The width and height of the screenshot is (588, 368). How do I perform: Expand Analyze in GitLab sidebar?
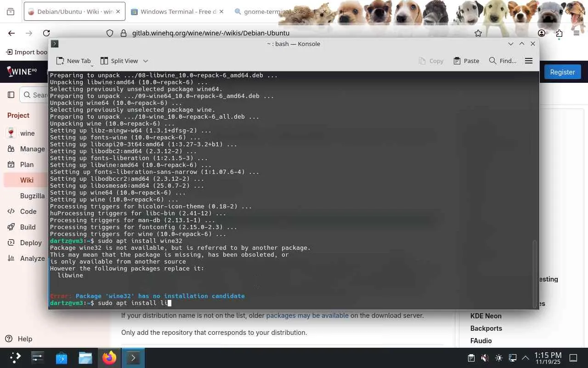click(32, 258)
